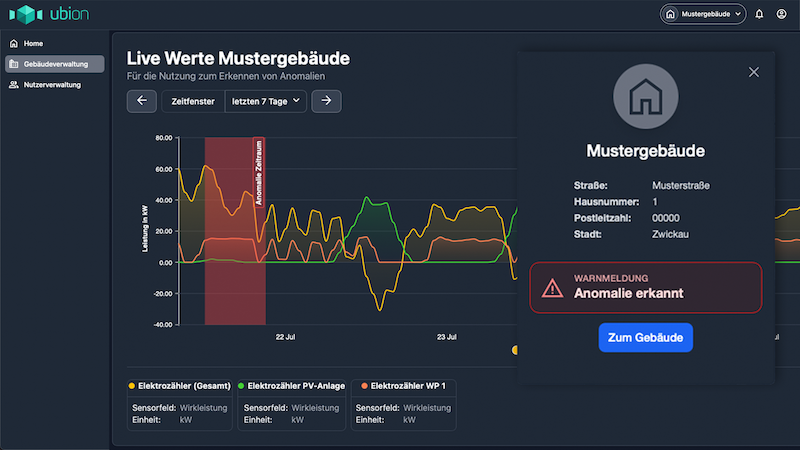800x450 pixels.
Task: Click the Nutzerverwaltung users icon in sidebar
Action: 13,85
